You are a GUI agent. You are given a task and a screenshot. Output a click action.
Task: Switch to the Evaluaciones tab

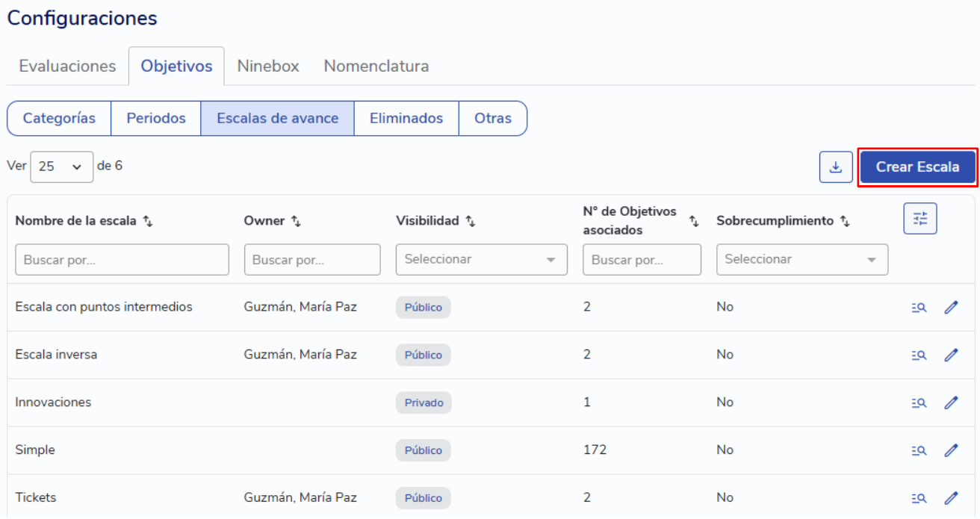pyautogui.click(x=67, y=66)
